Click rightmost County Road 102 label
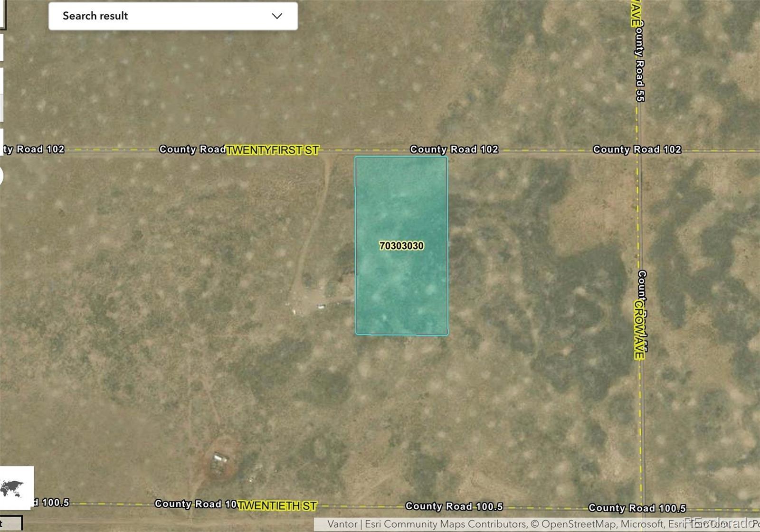The width and height of the screenshot is (760, 532). (636, 149)
